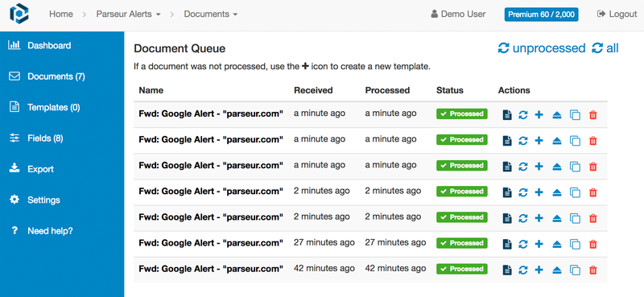
Task: Click the Demo User name
Action: (464, 14)
